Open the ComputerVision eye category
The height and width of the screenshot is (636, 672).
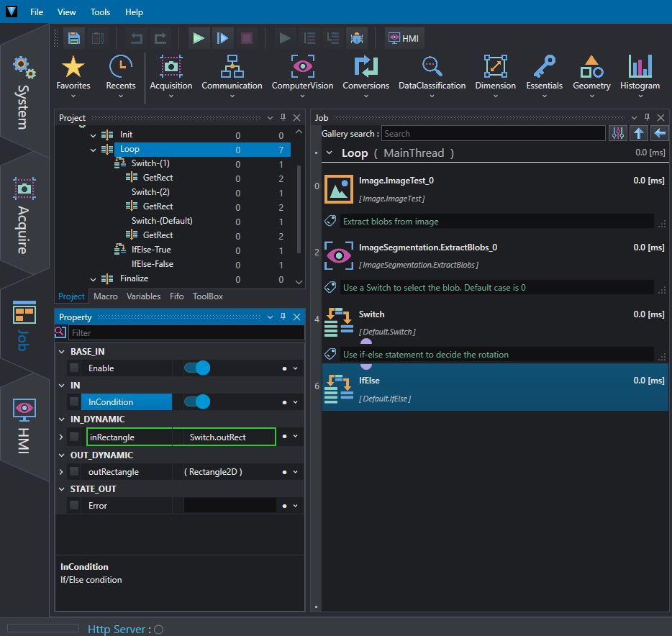(303, 76)
